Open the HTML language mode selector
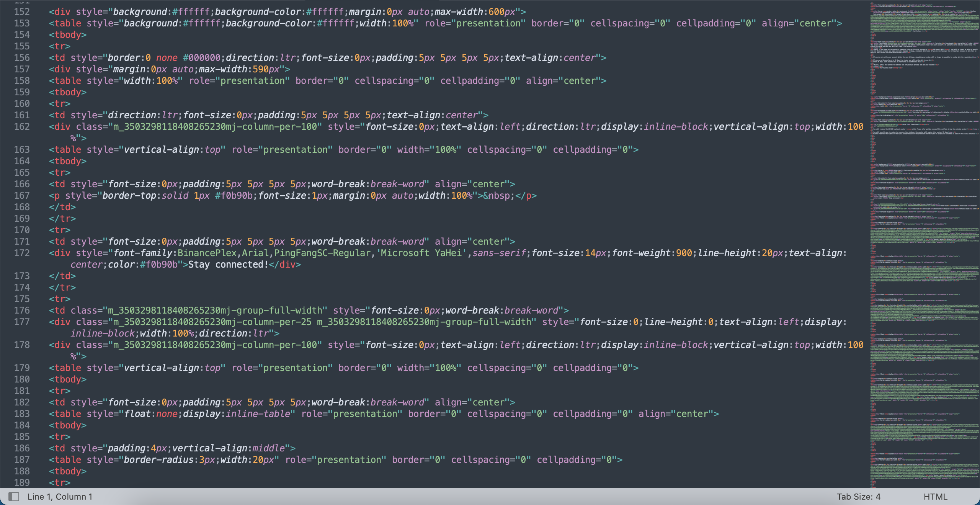This screenshot has height=505, width=980. (937, 496)
